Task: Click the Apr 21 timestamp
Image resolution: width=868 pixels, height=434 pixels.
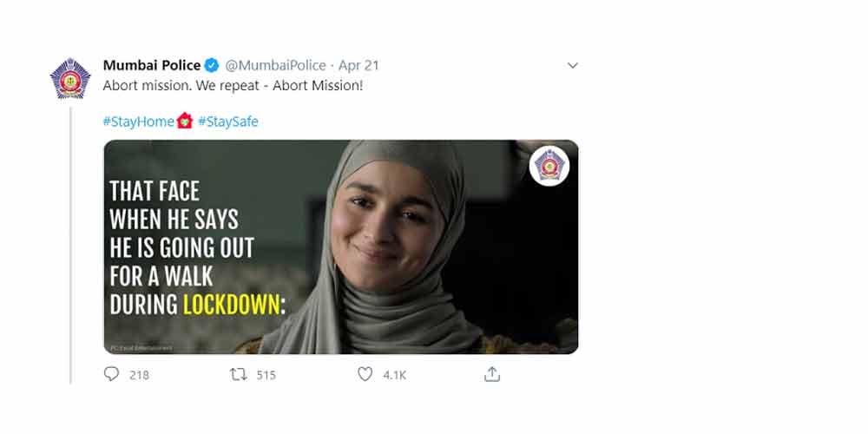Action: [x=358, y=65]
